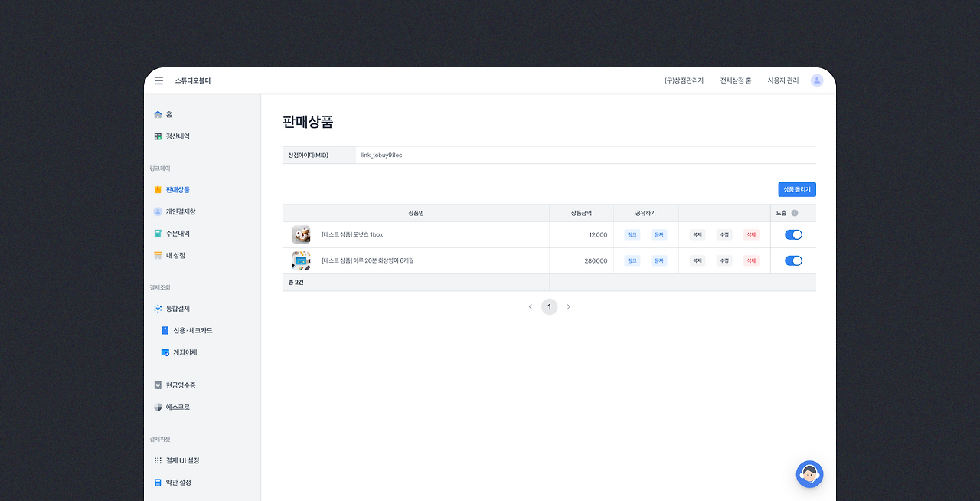Go to next page with right chevron

(568, 307)
